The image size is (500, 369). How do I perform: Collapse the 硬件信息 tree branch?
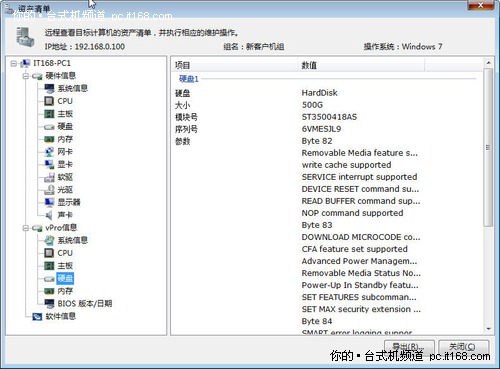[x=25, y=76]
